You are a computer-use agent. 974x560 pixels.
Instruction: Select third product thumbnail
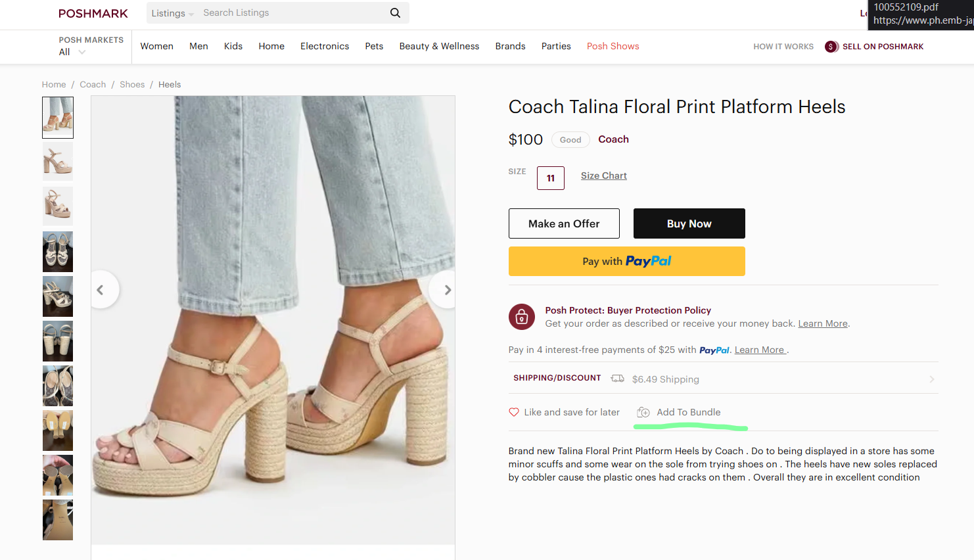[x=58, y=206]
